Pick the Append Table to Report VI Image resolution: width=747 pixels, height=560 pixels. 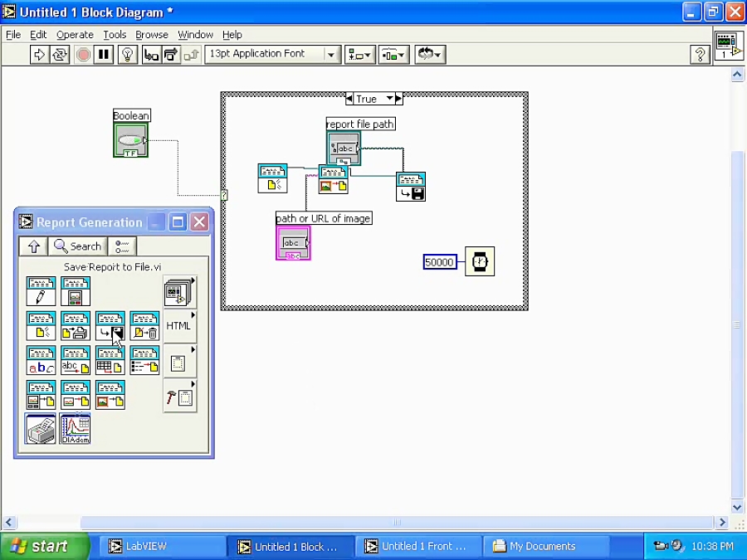click(110, 361)
